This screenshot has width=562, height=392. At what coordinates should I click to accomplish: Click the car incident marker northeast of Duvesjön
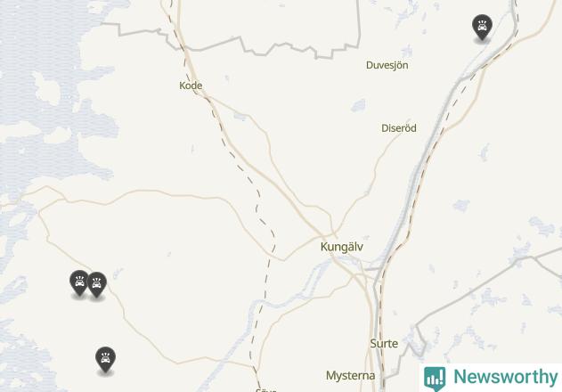[482, 27]
